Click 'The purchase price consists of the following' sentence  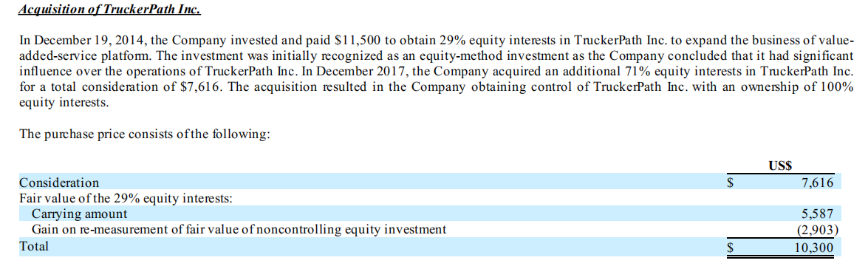coord(145,134)
